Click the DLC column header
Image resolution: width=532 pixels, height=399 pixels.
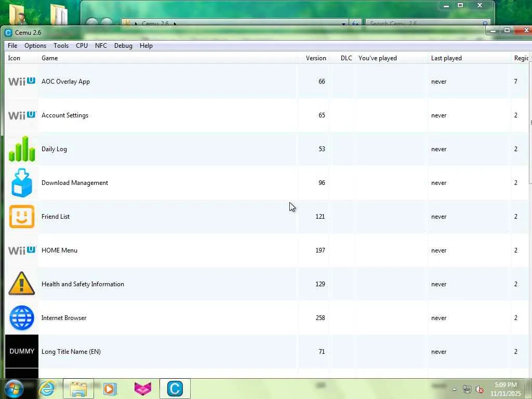pyautogui.click(x=342, y=58)
